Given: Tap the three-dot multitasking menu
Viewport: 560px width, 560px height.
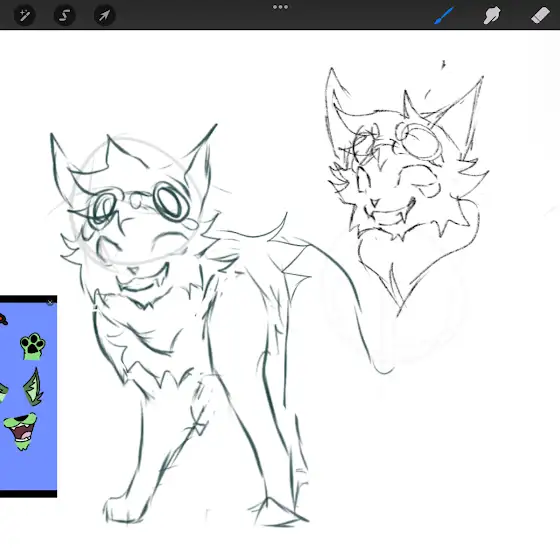Looking at the screenshot, I should [280, 7].
